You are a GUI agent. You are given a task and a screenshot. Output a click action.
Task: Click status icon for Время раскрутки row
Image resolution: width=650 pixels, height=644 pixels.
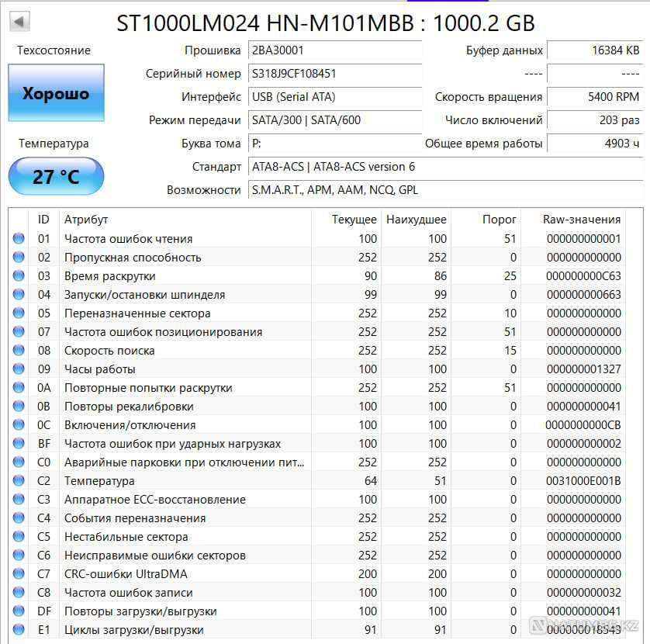coord(19,275)
